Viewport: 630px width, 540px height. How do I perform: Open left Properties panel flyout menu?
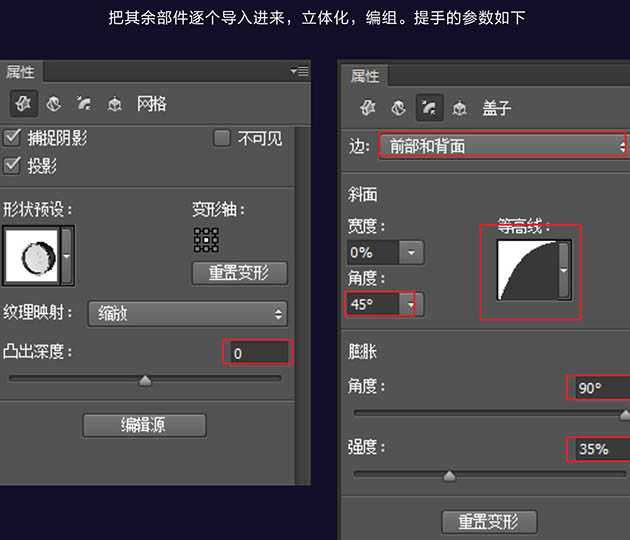(x=299, y=71)
